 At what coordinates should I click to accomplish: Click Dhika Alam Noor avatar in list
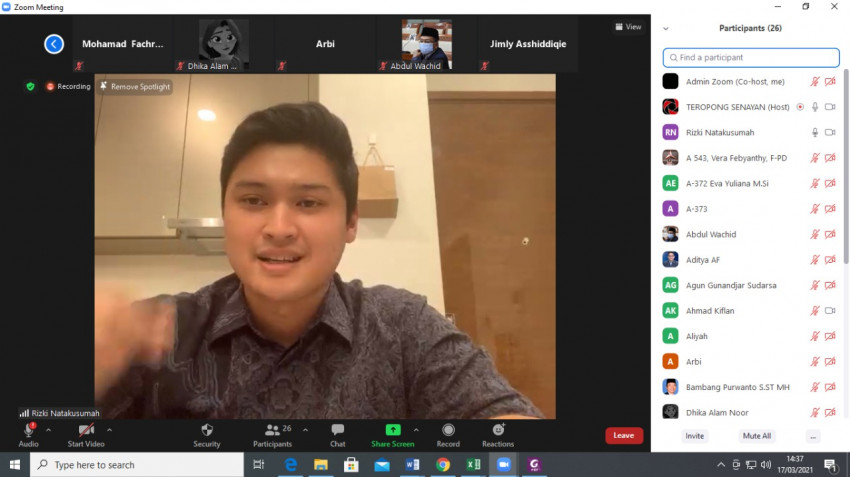pyautogui.click(x=671, y=412)
